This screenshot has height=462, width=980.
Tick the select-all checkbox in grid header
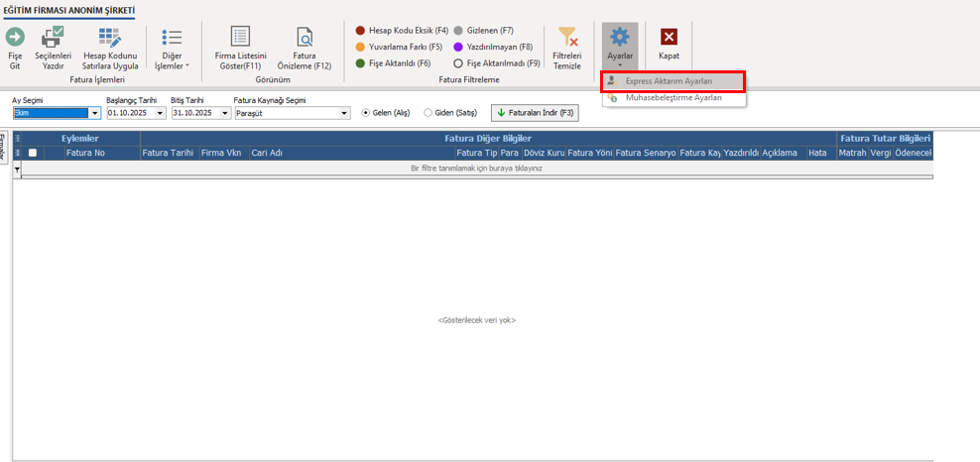[x=33, y=153]
